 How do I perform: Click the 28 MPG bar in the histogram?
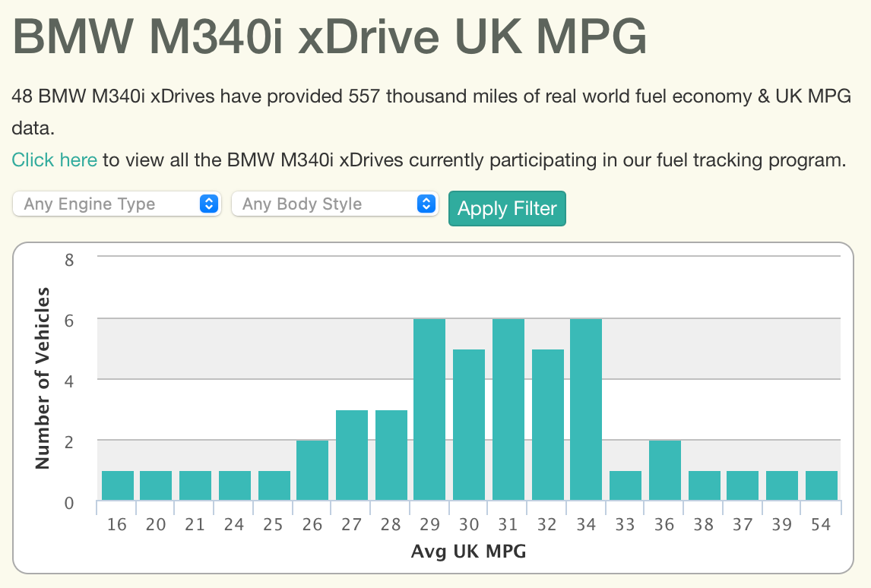point(391,455)
